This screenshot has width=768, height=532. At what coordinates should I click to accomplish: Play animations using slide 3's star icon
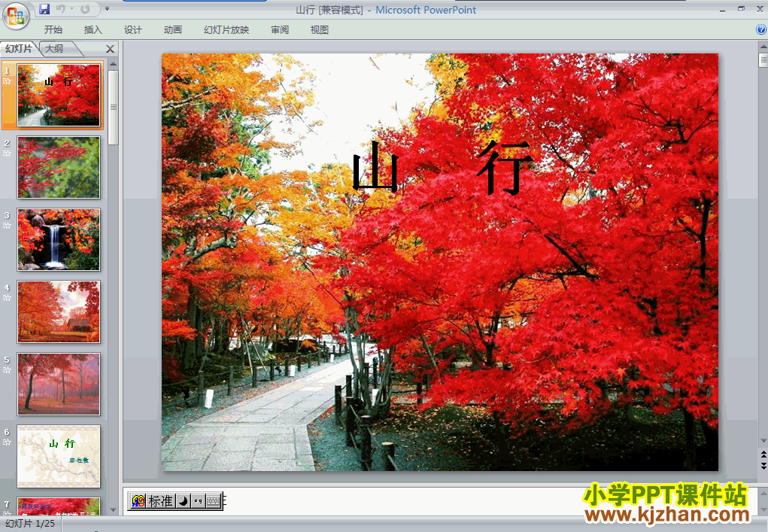pos(7,225)
